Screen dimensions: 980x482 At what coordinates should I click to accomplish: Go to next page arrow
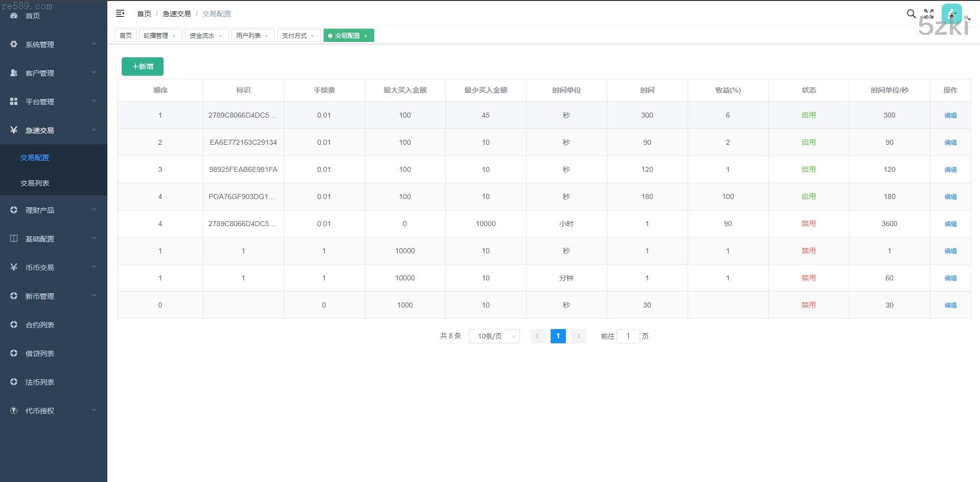pyautogui.click(x=578, y=336)
